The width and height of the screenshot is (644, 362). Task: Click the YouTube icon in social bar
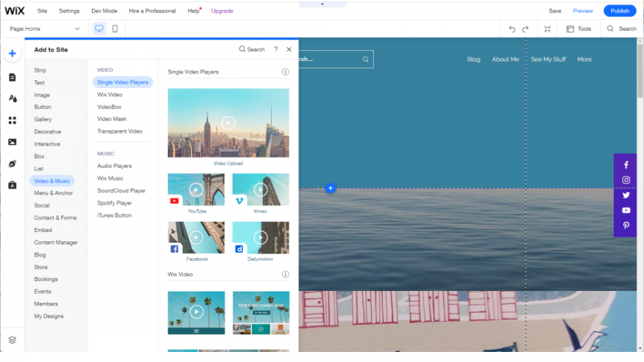pos(626,210)
